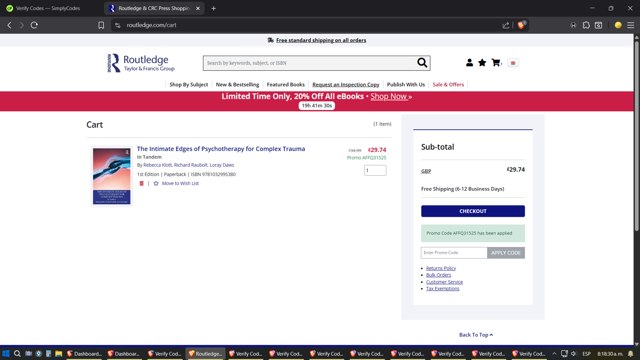Viewport: 640px width, 360px height.
Task: Open author Richard Raubolt link
Action: pos(191,165)
